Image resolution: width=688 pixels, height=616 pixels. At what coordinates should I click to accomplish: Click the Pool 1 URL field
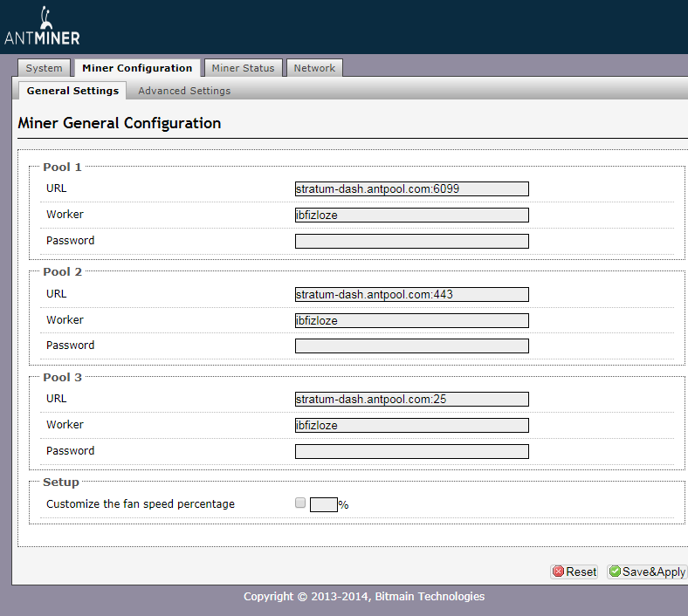click(x=411, y=188)
